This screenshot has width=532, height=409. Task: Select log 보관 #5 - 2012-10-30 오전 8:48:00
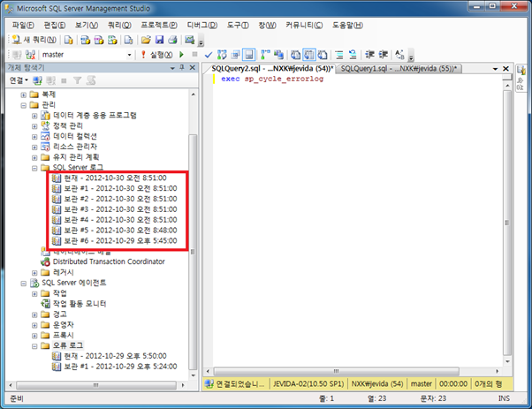point(120,231)
